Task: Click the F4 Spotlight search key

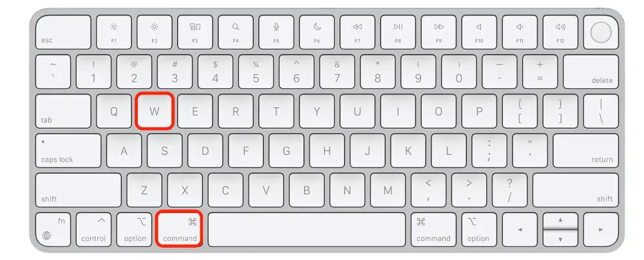Action: tap(235, 32)
